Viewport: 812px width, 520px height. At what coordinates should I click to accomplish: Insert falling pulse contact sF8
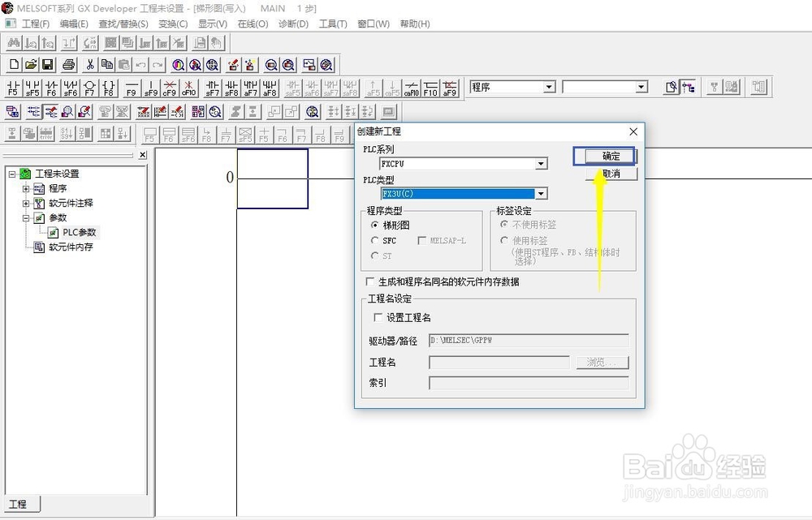(x=231, y=88)
